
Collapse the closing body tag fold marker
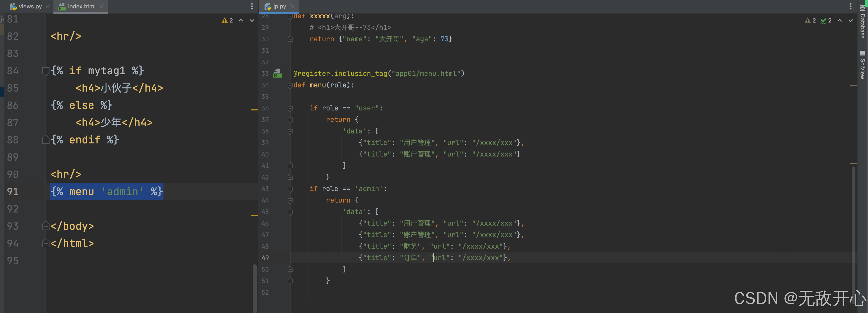[x=46, y=226]
